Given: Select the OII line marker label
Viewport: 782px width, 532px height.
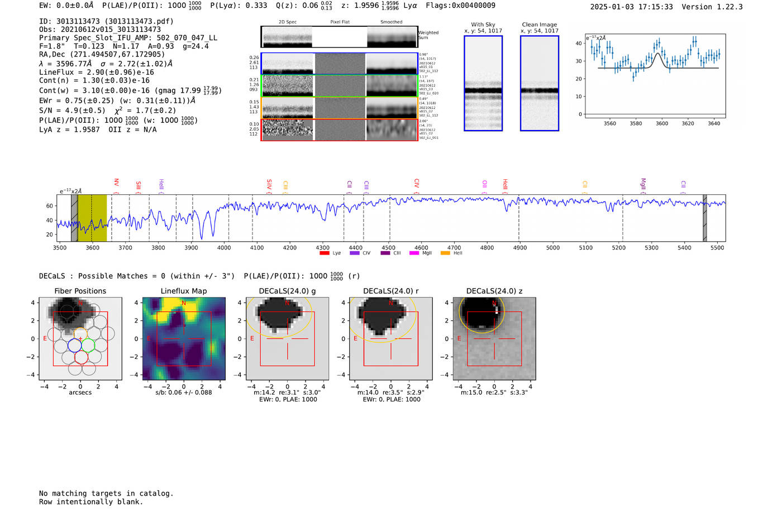Looking at the screenshot, I should pyautogui.click(x=485, y=186).
